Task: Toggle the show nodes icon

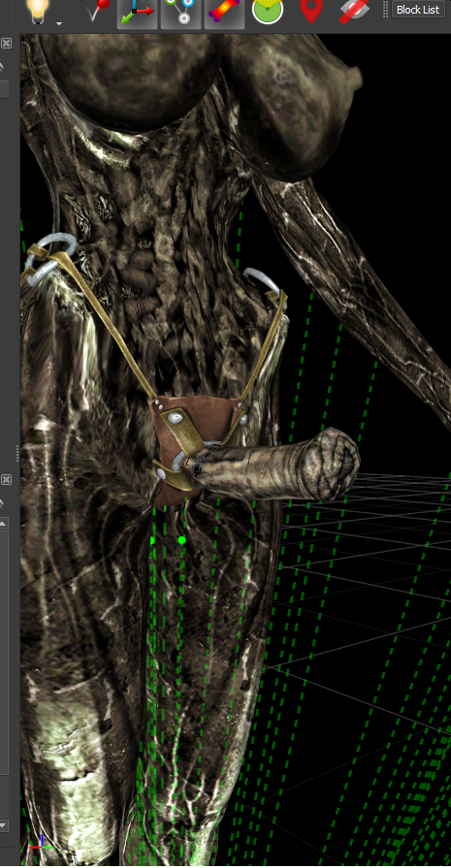Action: point(181,13)
